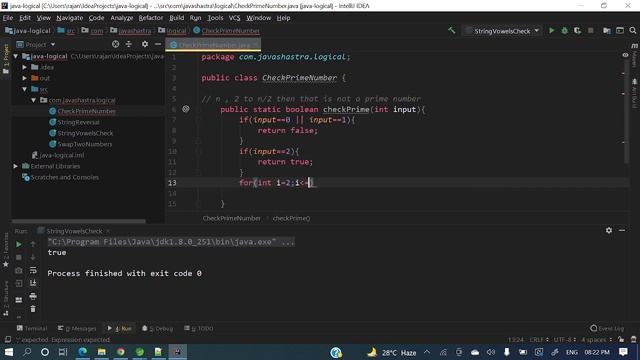The height and width of the screenshot is (360, 640).
Task: Open the Build menu
Action: pos(177,18)
